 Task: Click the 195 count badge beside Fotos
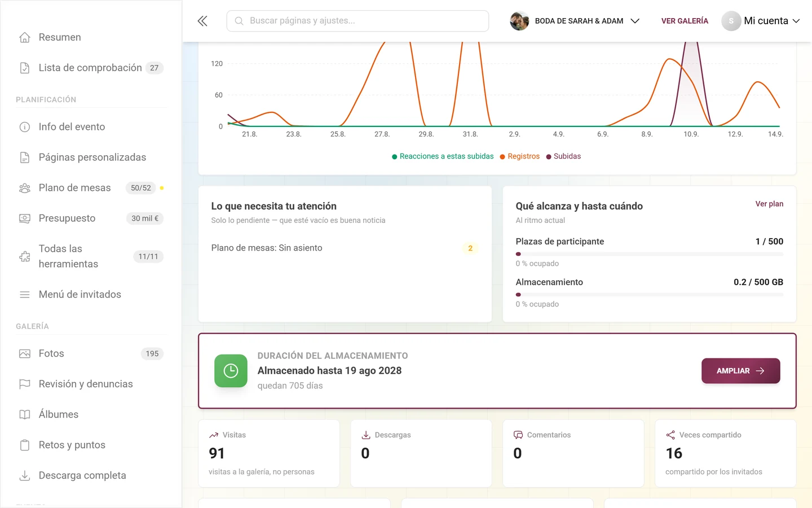(152, 353)
